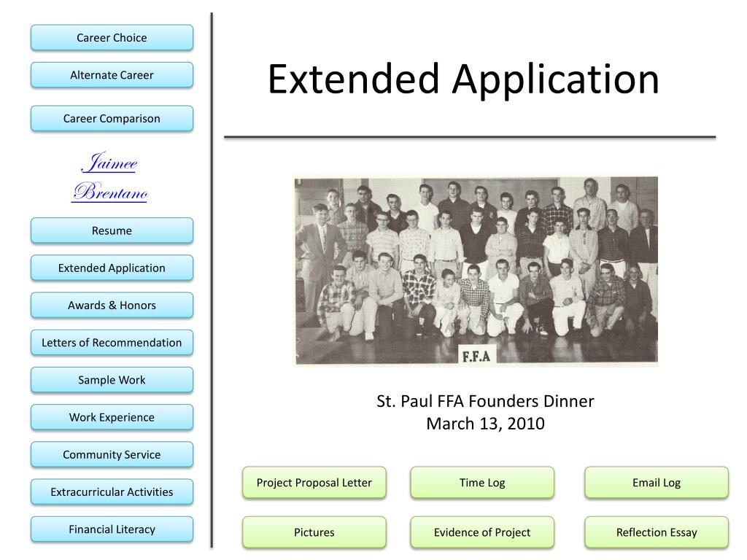The image size is (747, 560).
Task: Open the Project Proposal Letter
Action: coord(314,483)
